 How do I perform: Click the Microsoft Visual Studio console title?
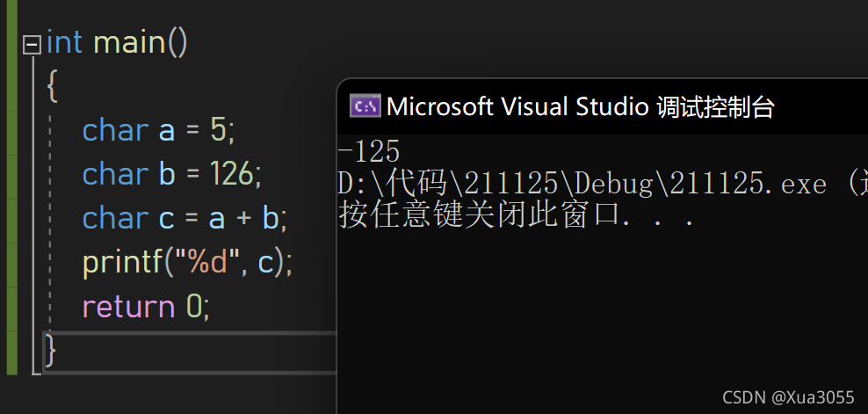(580, 106)
